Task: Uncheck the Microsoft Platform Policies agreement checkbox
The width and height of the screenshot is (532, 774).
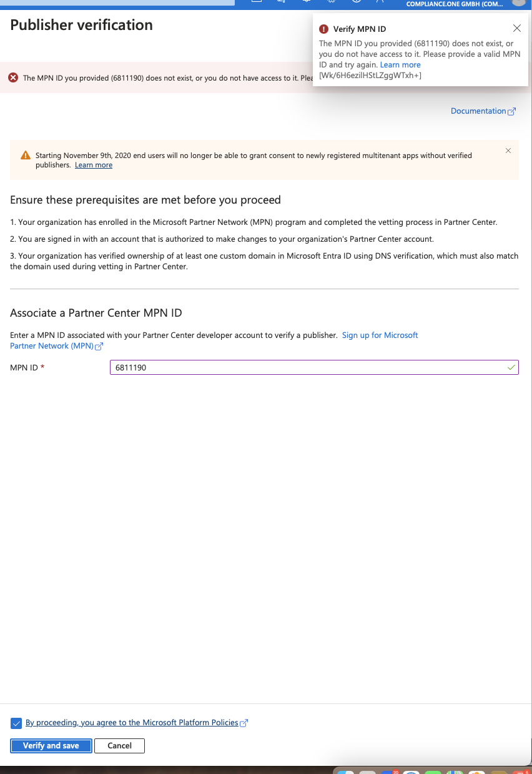Action: (16, 723)
